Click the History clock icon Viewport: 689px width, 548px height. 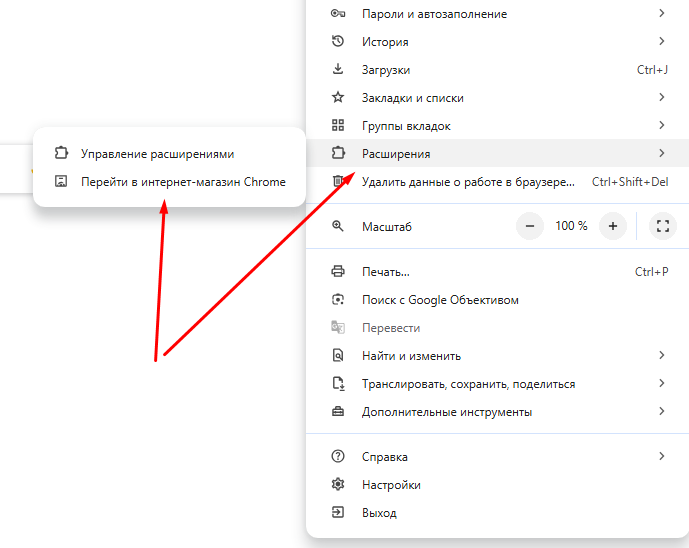click(x=337, y=41)
